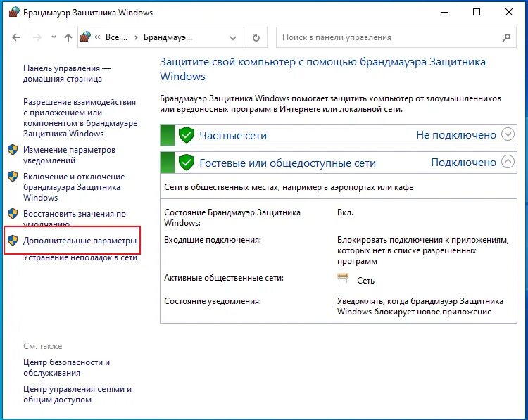
Task: Click the 'Все ...' breadcrumb segment
Action: pyautogui.click(x=116, y=37)
